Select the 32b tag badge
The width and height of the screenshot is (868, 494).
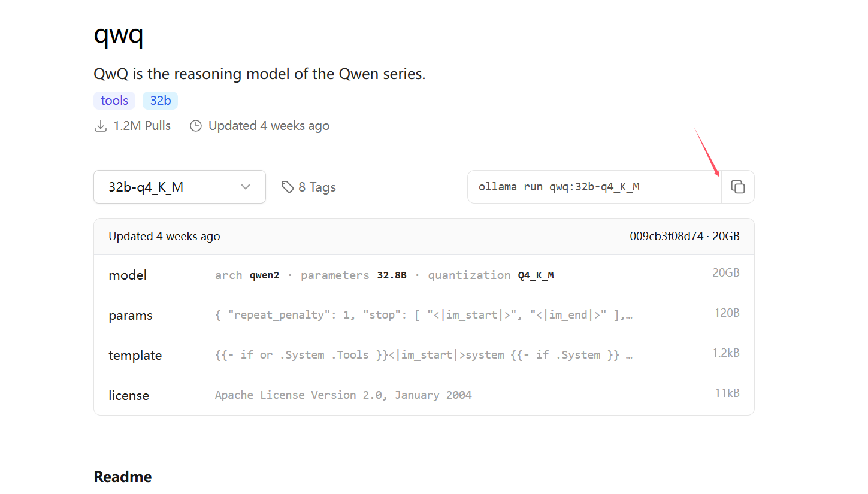coord(161,101)
